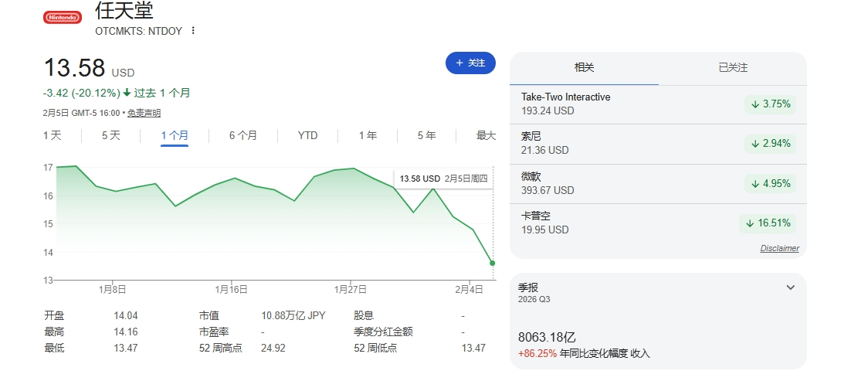Screen dimensions: 868x381
Task: Select the 6 个月 time range
Action: coord(242,135)
